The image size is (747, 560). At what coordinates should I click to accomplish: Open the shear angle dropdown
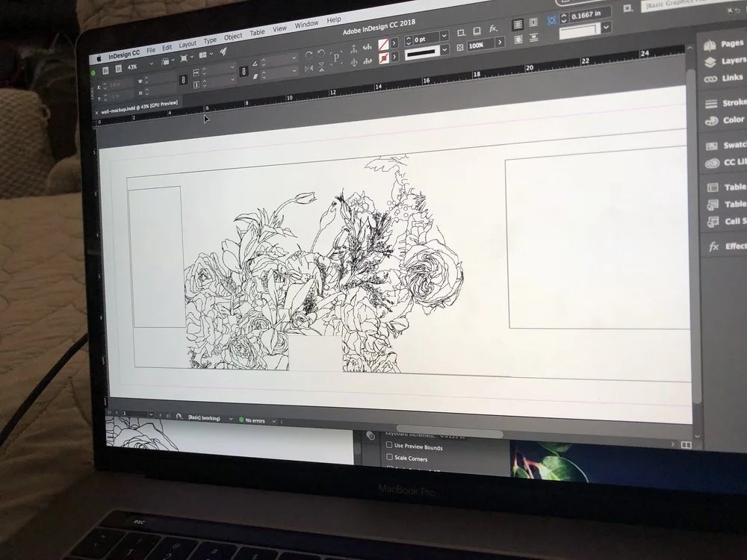[294, 70]
